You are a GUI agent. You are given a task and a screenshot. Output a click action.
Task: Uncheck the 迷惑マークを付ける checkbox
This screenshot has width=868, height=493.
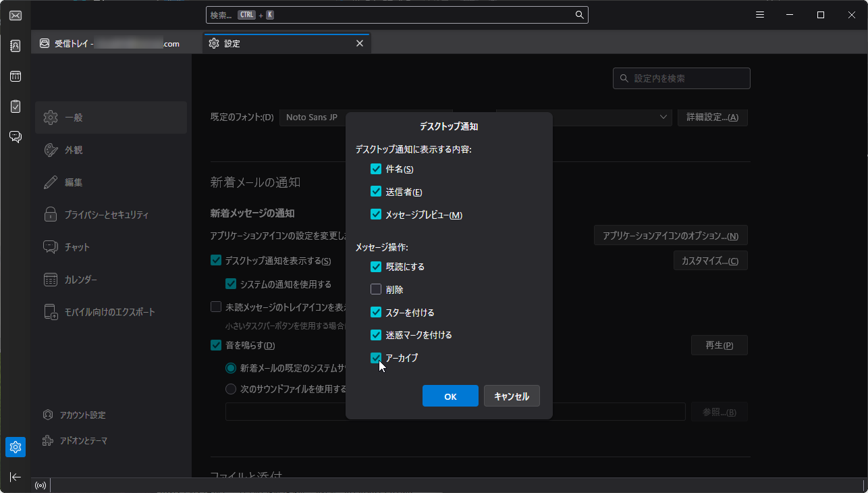(377, 335)
